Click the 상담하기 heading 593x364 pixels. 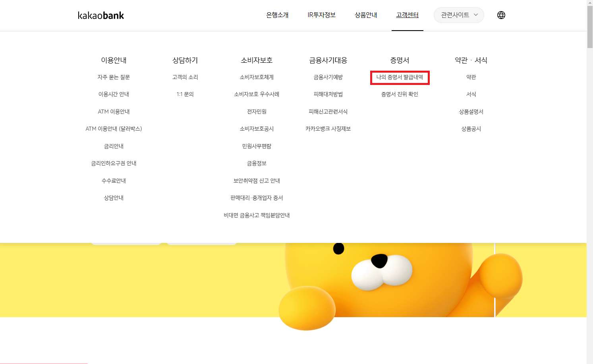[x=185, y=60]
